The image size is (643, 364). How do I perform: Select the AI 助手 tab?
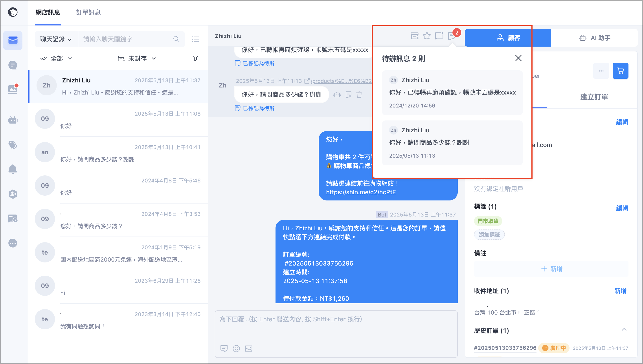coord(594,38)
